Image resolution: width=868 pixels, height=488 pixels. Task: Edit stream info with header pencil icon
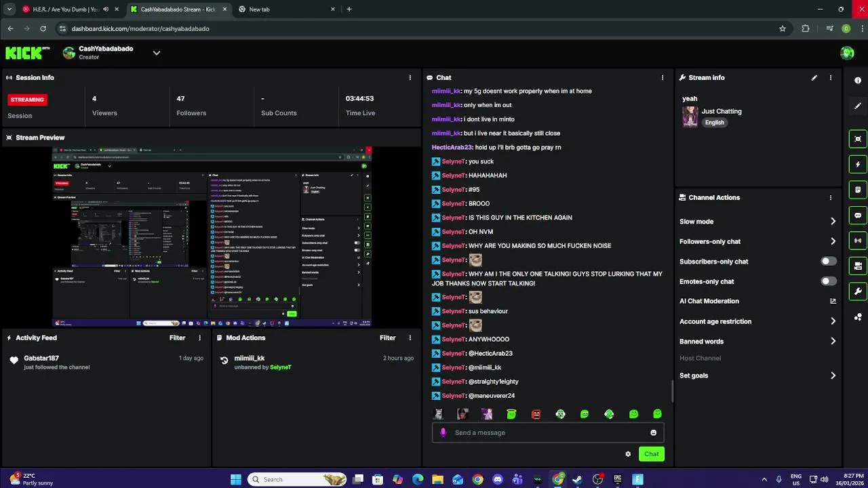click(x=814, y=78)
